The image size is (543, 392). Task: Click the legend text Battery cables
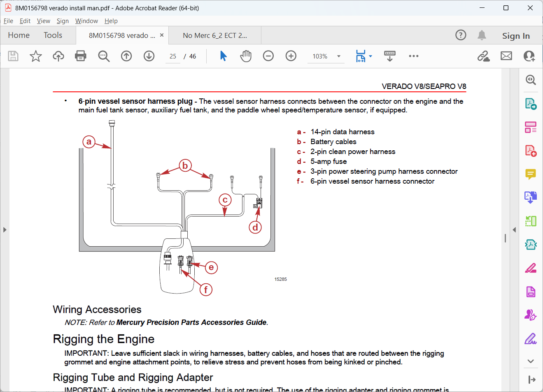click(x=333, y=142)
